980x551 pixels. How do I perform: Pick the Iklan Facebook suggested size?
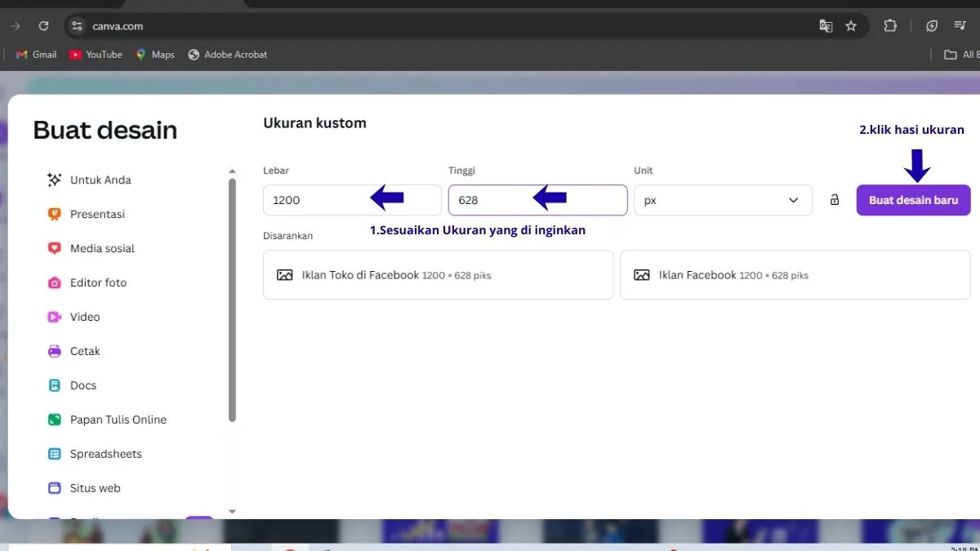pyautogui.click(x=795, y=275)
